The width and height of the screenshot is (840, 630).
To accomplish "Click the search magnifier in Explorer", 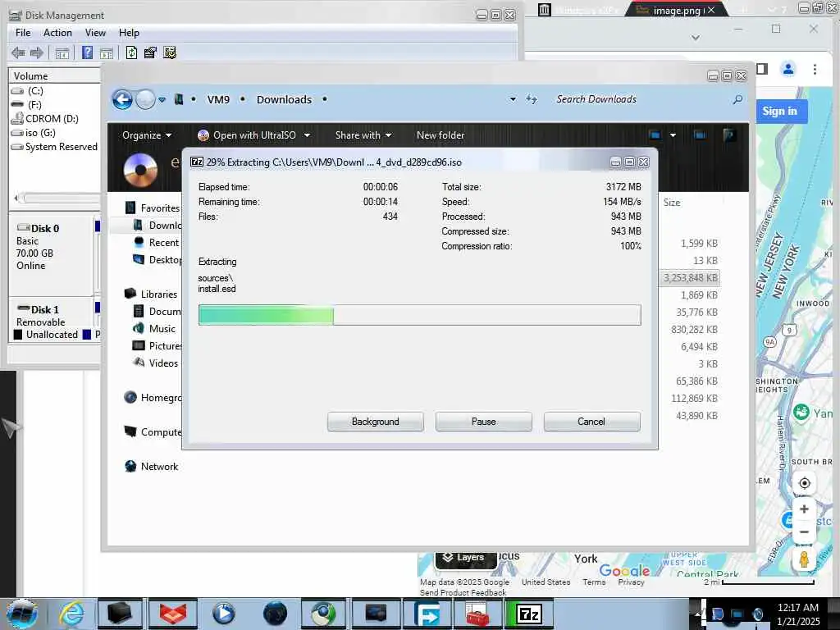I will click(x=737, y=99).
